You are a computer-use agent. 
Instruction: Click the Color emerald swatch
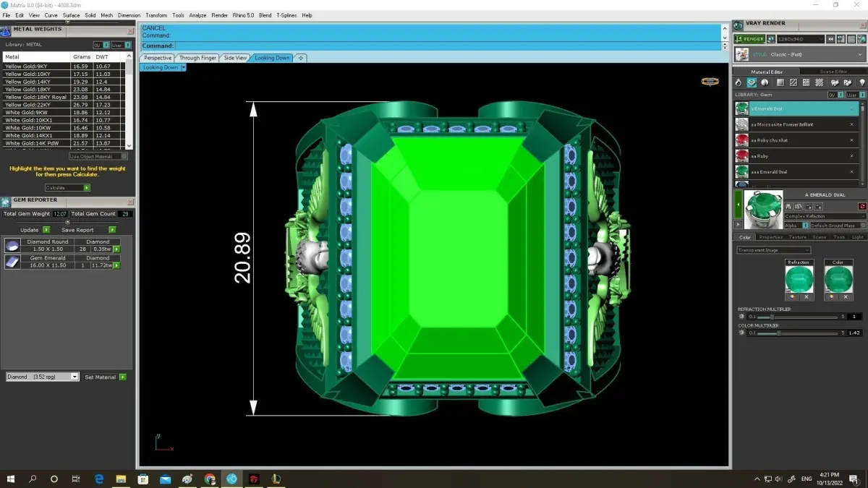pos(838,279)
